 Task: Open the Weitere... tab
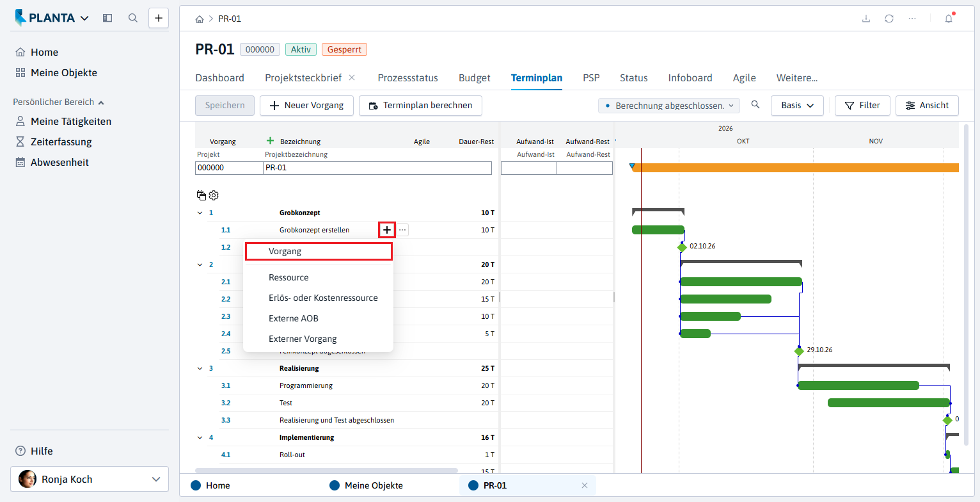[x=797, y=78]
